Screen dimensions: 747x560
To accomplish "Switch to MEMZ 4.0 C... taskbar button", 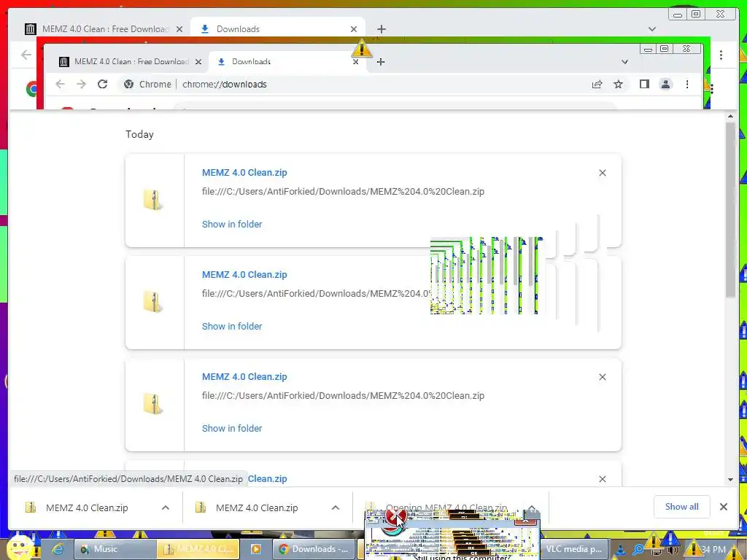I will click(198, 550).
